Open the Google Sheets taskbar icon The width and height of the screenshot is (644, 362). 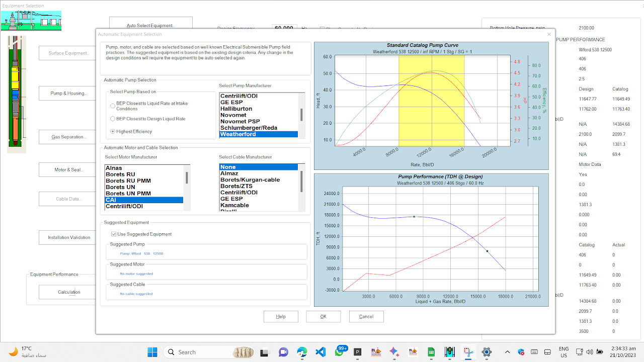431,352
